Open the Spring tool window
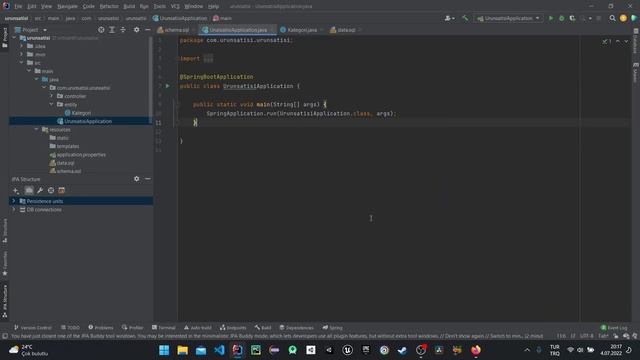 333,328
